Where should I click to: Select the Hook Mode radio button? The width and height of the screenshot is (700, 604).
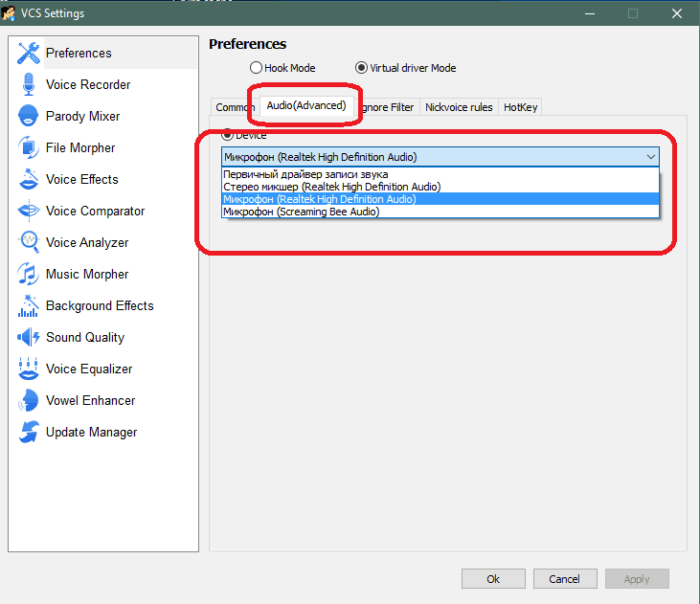coord(256,68)
